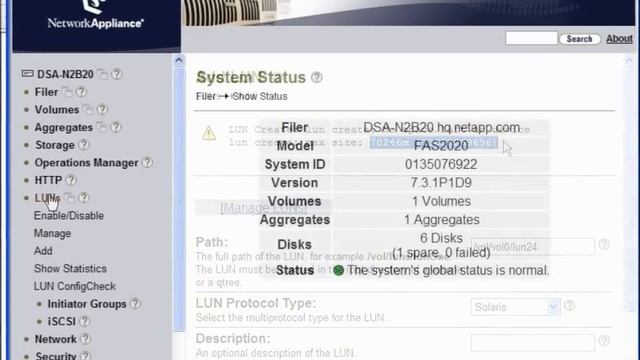
Task: Expand the Operations Manager section
Action: tap(87, 162)
